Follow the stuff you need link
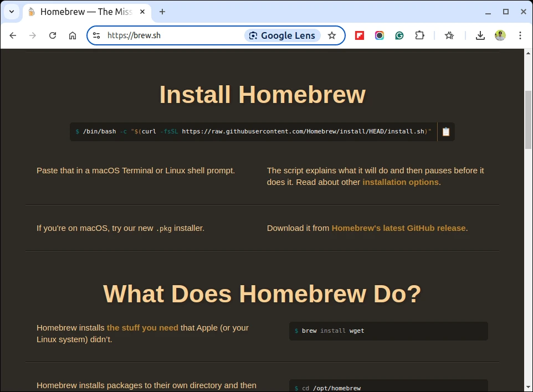The width and height of the screenshot is (533, 392). (142, 328)
